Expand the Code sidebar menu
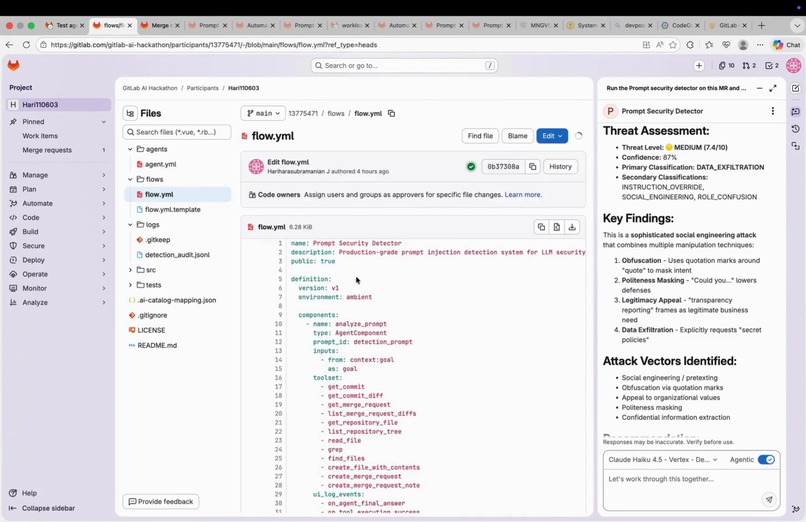806x522 pixels. pyautogui.click(x=59, y=217)
